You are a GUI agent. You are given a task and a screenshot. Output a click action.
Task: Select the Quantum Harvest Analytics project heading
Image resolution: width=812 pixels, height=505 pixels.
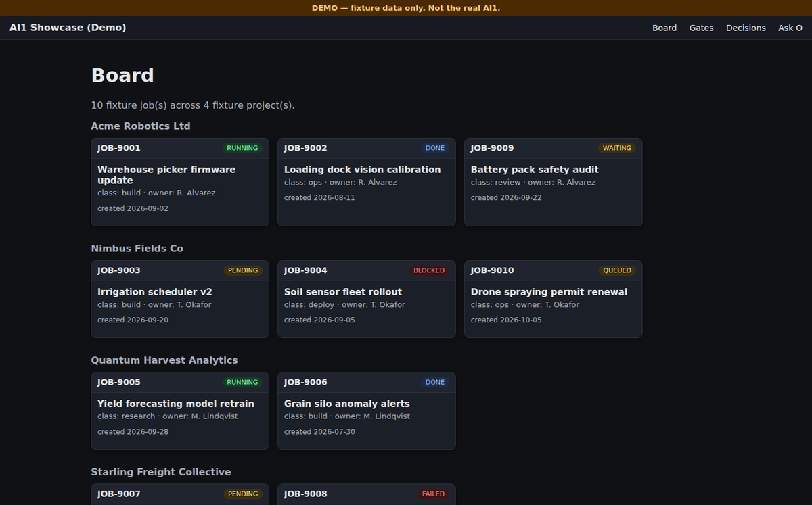click(164, 360)
